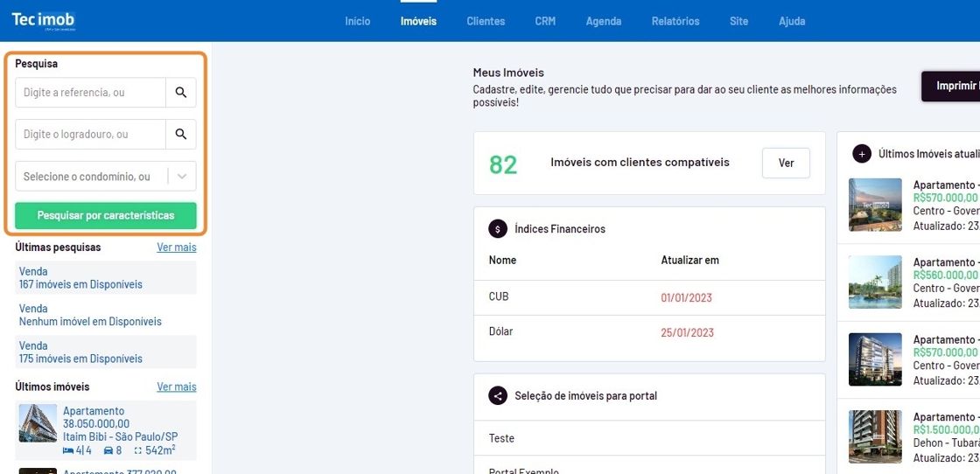Click the share icon beside Seleção de imóveis

498,396
